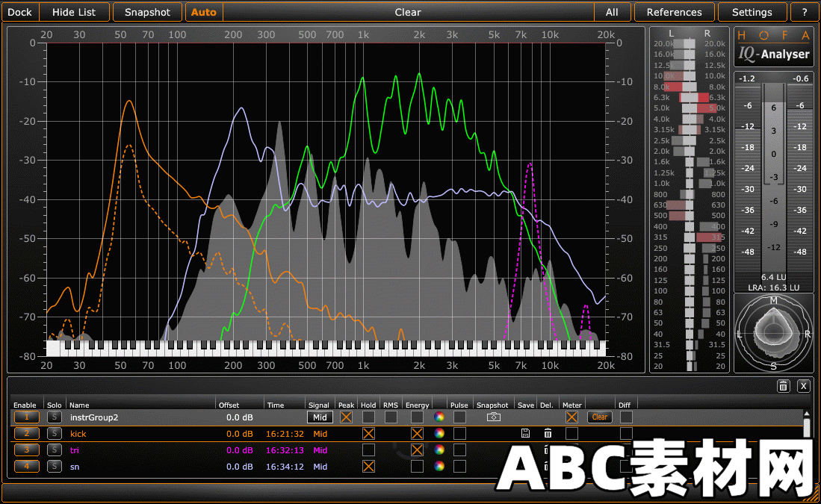This screenshot has height=504, width=821.
Task: Toggle the Hold checkbox for kick
Action: point(368,433)
